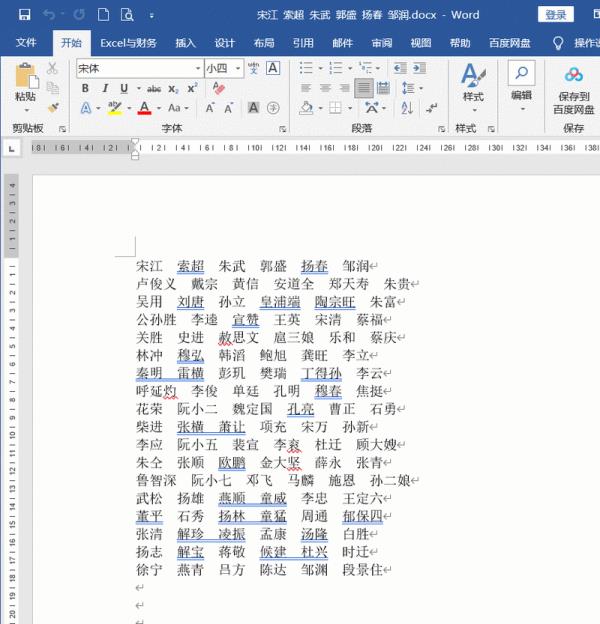The width and height of the screenshot is (600, 624).
Task: Clear all formatting eraser icon
Action: 218,88
